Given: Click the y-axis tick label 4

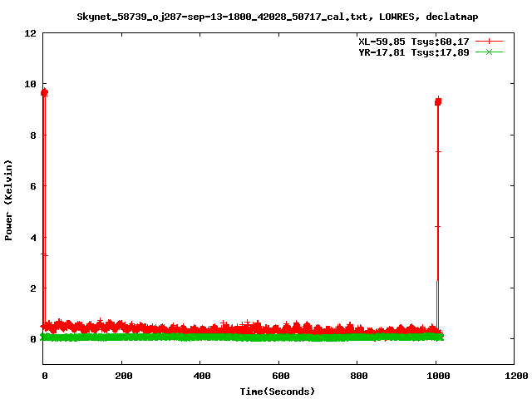Looking at the screenshot, I should click(33, 238).
